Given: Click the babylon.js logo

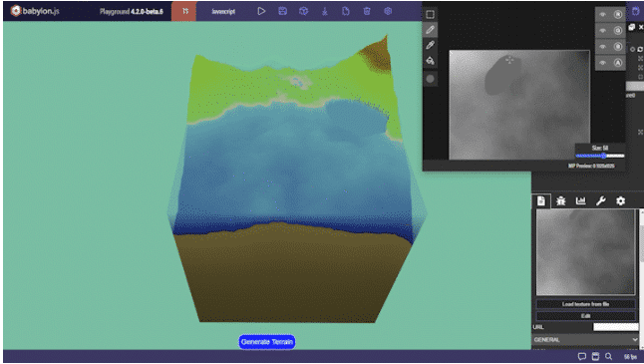Looking at the screenshot, I should [35, 11].
